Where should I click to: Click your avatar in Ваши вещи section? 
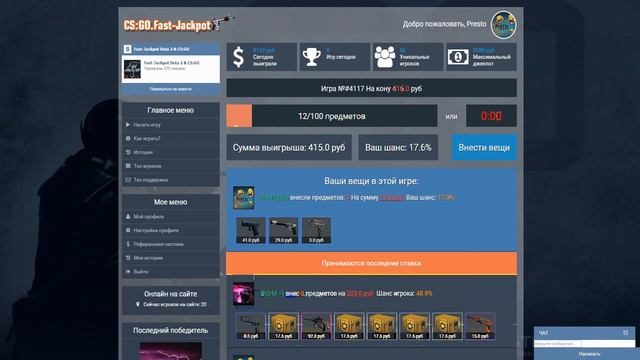tap(244, 198)
